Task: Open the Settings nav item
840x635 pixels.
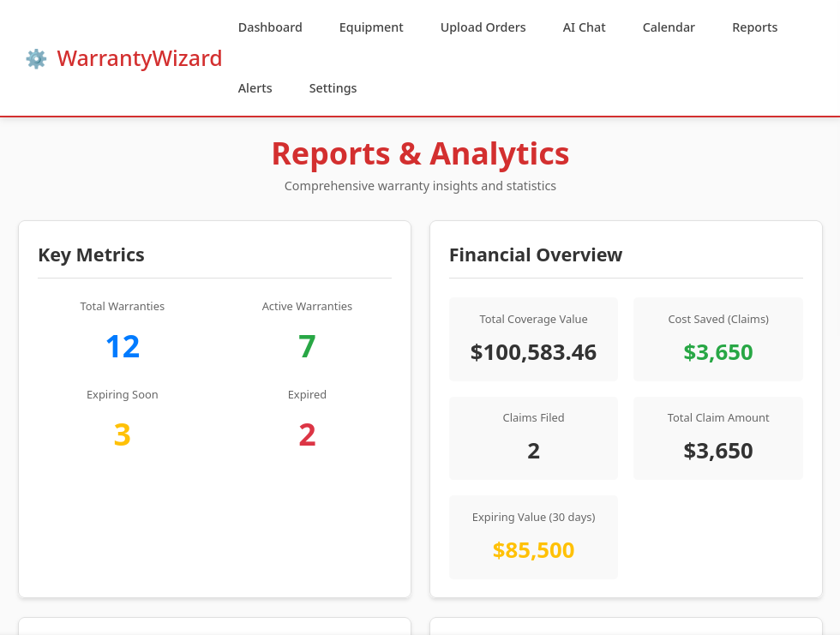Action: [x=333, y=87]
